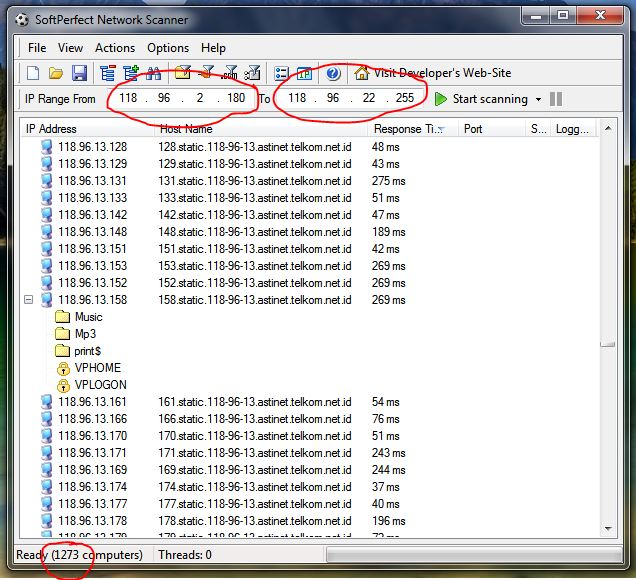Select row 118.96.13.142

coord(309,215)
